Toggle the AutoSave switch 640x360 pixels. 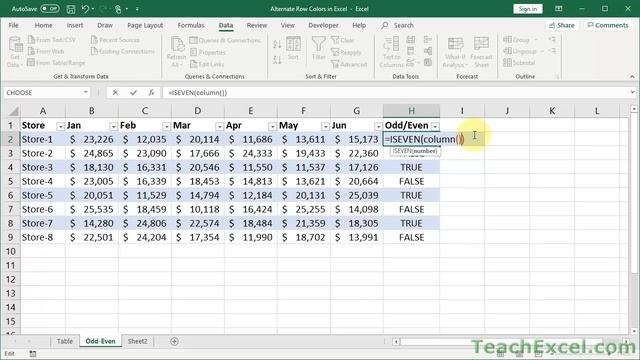(50, 9)
